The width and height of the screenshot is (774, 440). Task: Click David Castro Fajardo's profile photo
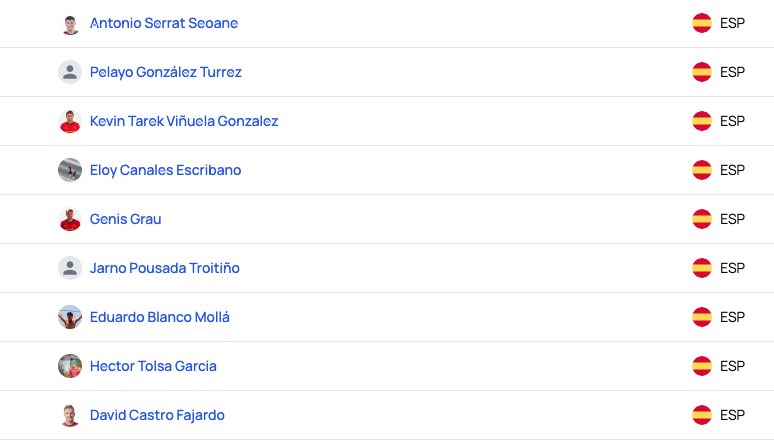(70, 415)
